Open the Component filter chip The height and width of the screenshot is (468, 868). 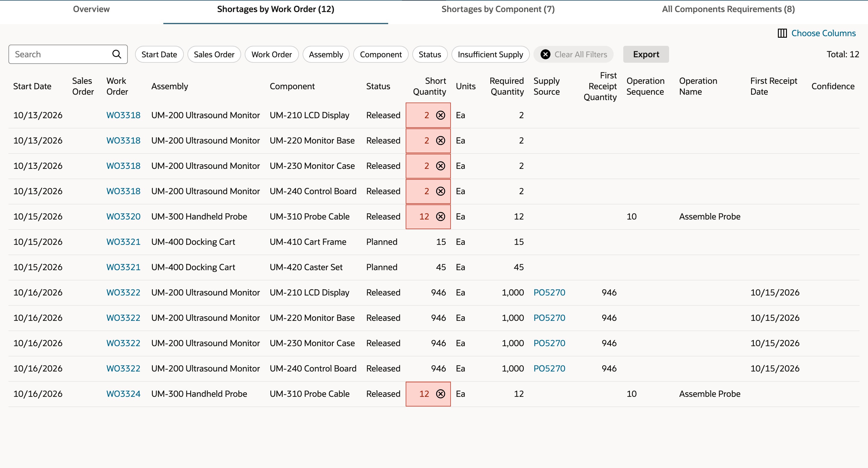point(381,54)
